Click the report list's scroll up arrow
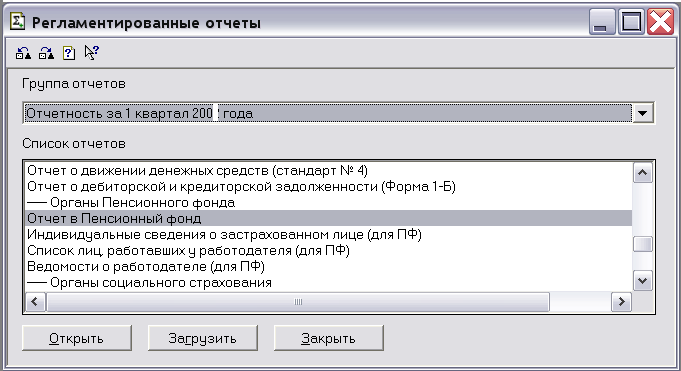Image resolution: width=681 pixels, height=371 pixels. 643,172
